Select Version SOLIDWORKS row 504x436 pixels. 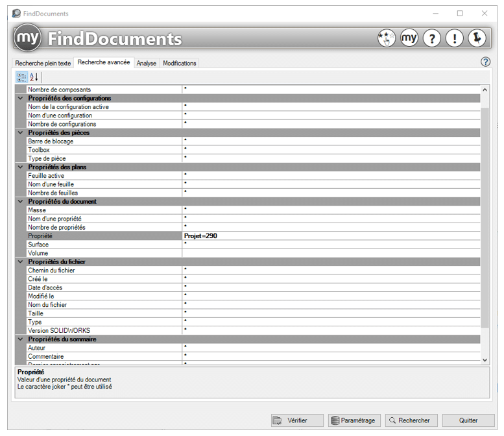(x=253, y=330)
